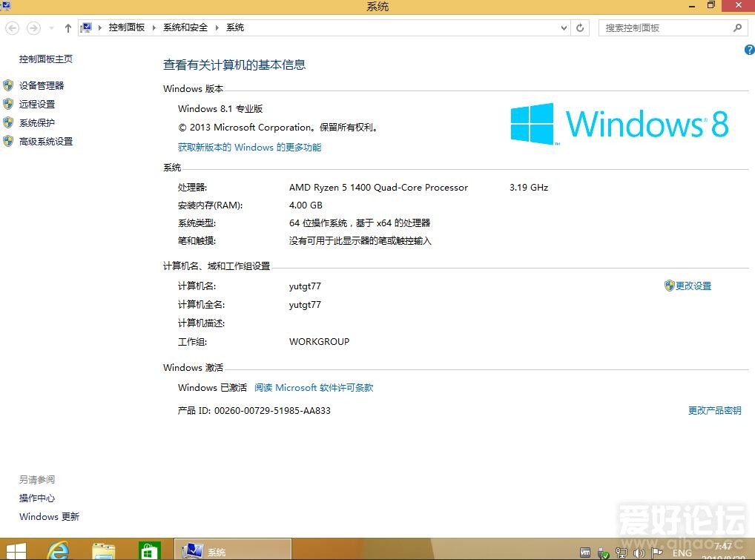Open 控制面板主页 link
The width and height of the screenshot is (755, 560).
[46, 59]
